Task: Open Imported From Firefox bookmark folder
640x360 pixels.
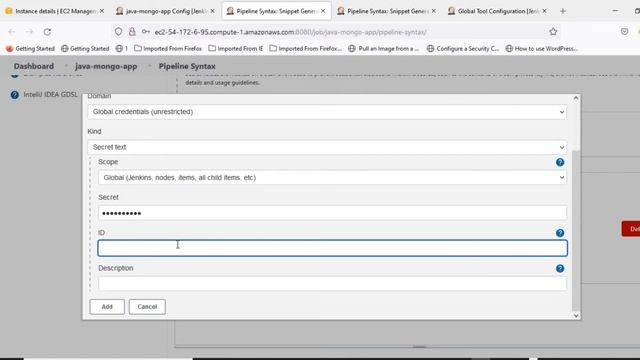Action: pos(168,49)
